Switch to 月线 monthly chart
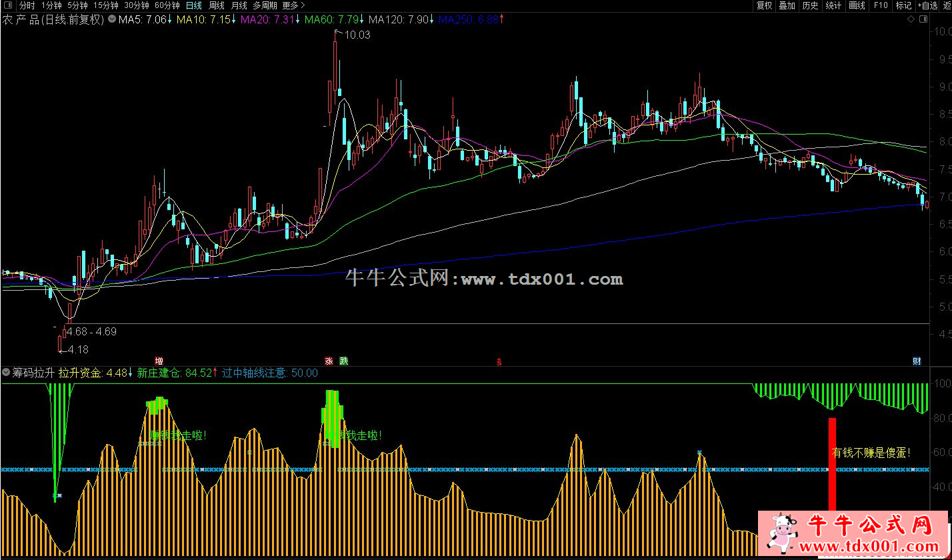The height and width of the screenshot is (560, 952). click(x=239, y=5)
